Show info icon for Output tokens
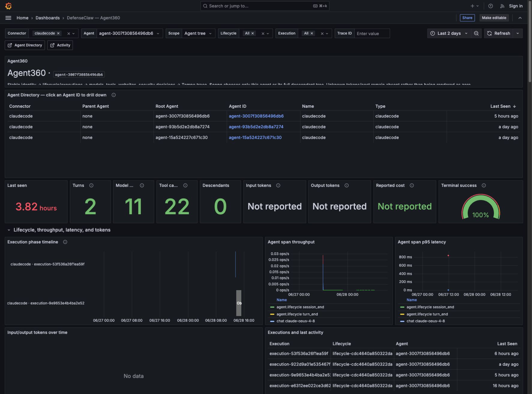 [x=347, y=185]
